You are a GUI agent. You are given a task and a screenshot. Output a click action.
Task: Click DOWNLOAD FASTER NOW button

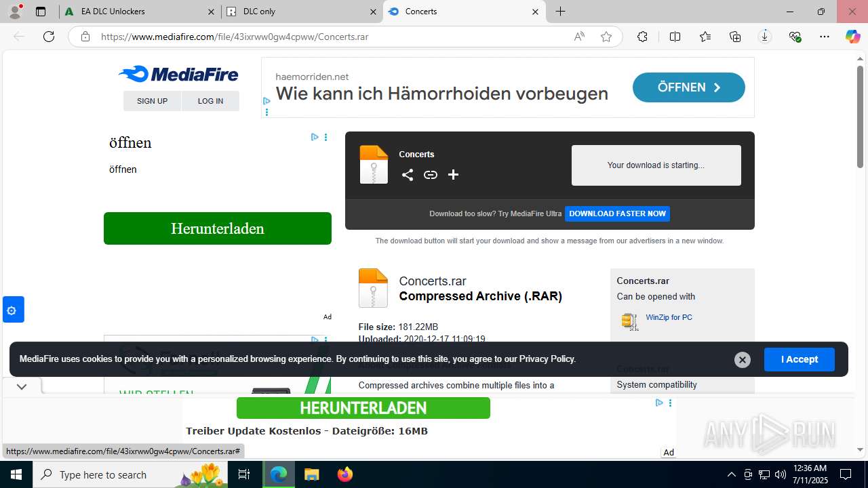pos(617,213)
